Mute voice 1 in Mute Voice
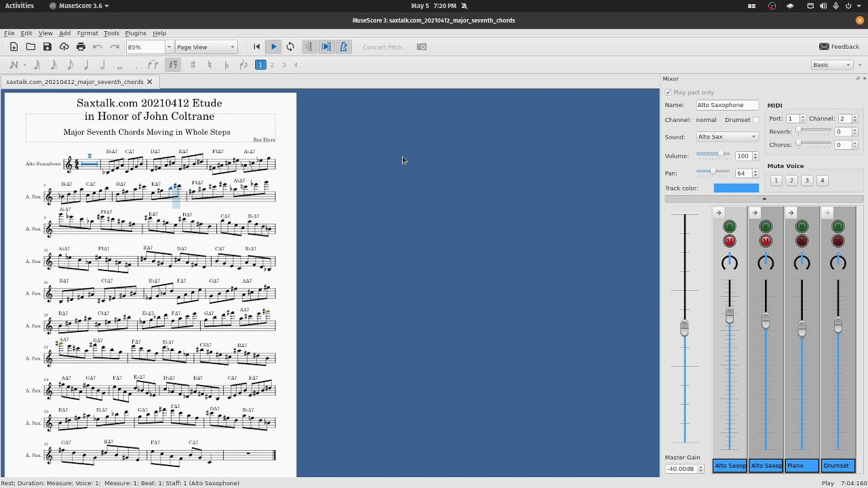This screenshot has width=868, height=488. pyautogui.click(x=776, y=180)
